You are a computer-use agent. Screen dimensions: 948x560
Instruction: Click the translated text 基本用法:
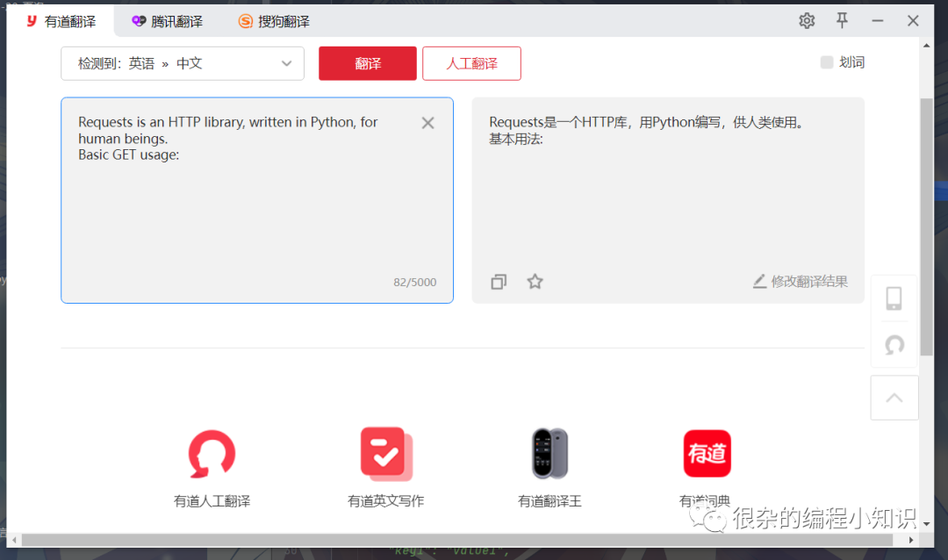pyautogui.click(x=516, y=139)
